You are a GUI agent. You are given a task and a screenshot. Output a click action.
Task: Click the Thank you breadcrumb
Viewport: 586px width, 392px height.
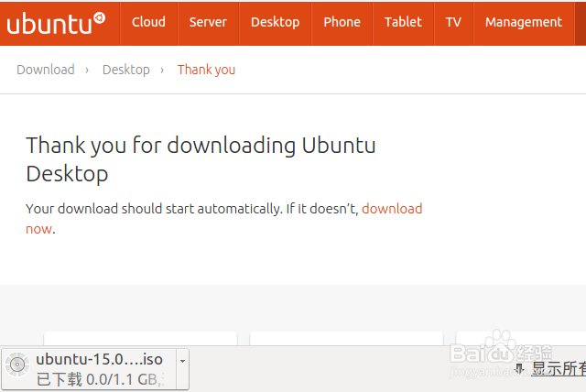(206, 70)
